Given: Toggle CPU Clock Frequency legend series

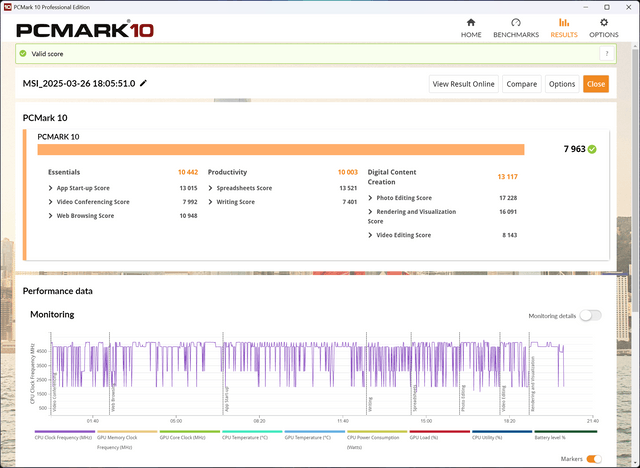Looking at the screenshot, I should coord(64,435).
